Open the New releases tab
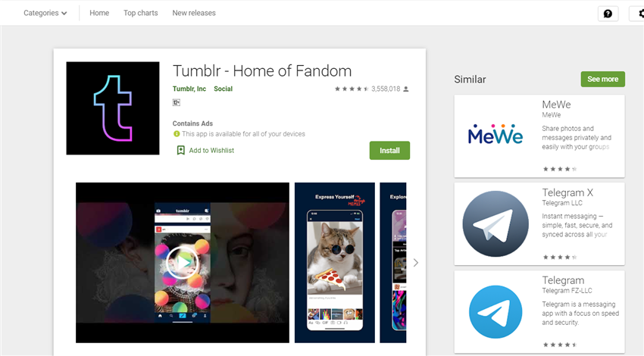The width and height of the screenshot is (644, 356). (194, 13)
